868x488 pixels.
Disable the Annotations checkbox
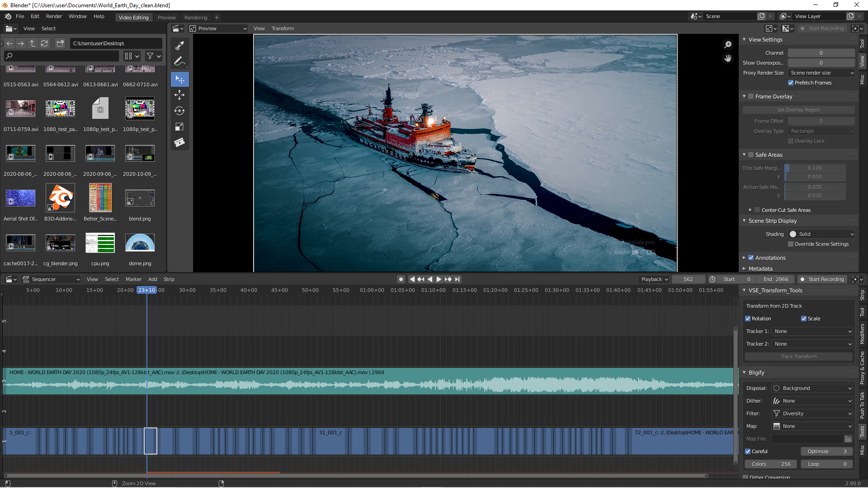click(751, 258)
